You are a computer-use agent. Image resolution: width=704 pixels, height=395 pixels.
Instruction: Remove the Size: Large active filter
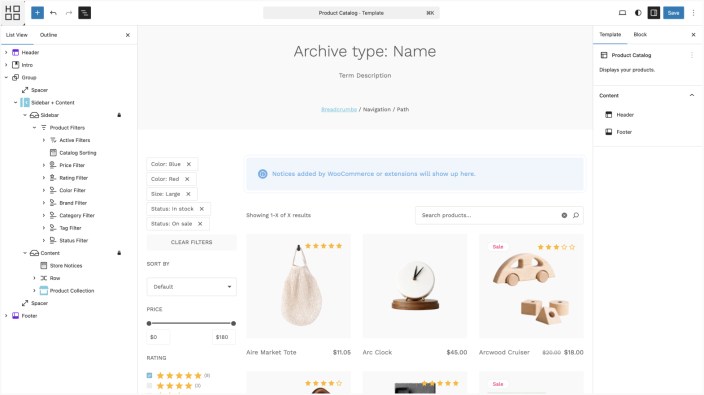click(189, 194)
